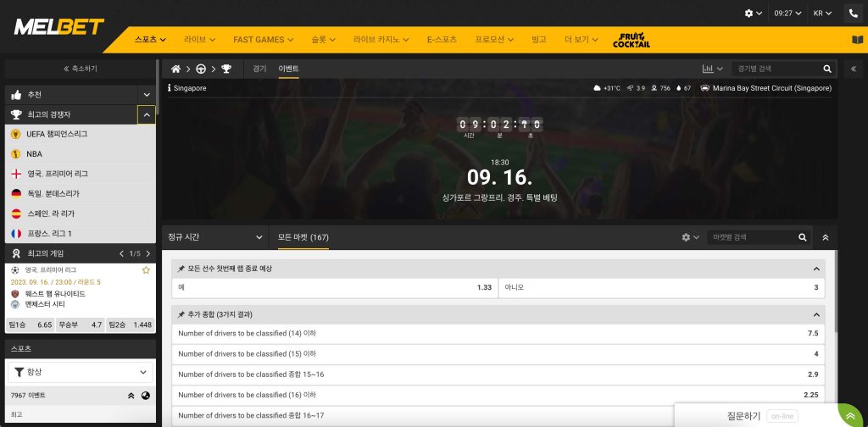The image size is (868, 427).
Task: Open the 정규 시간 dropdown
Action: click(x=214, y=237)
